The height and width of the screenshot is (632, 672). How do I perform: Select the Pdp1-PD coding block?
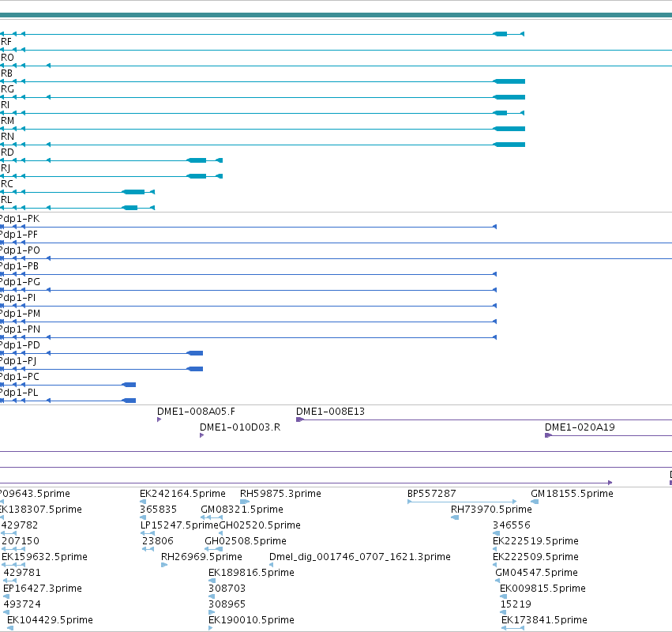click(x=195, y=353)
